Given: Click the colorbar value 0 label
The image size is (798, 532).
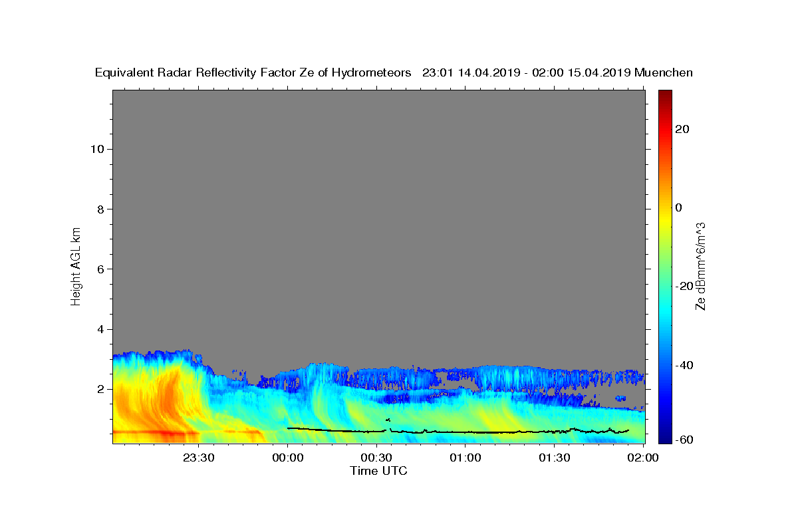Looking at the screenshot, I should pyautogui.click(x=679, y=207).
